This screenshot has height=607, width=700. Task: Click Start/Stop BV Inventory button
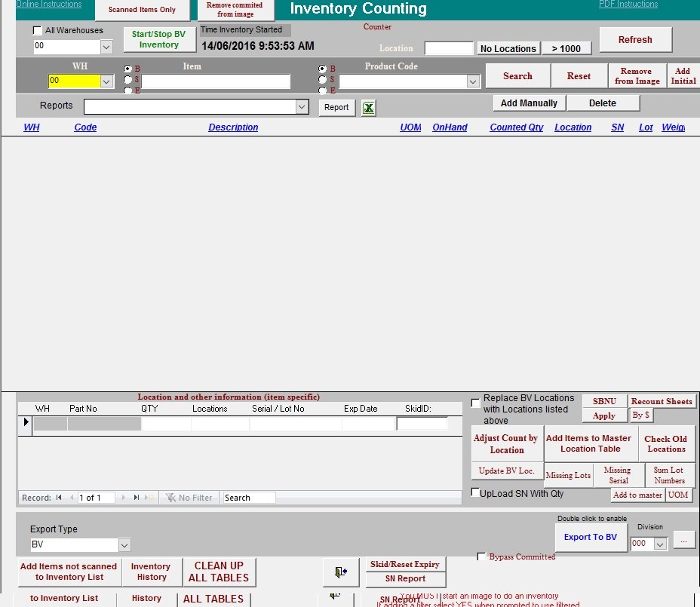[159, 39]
